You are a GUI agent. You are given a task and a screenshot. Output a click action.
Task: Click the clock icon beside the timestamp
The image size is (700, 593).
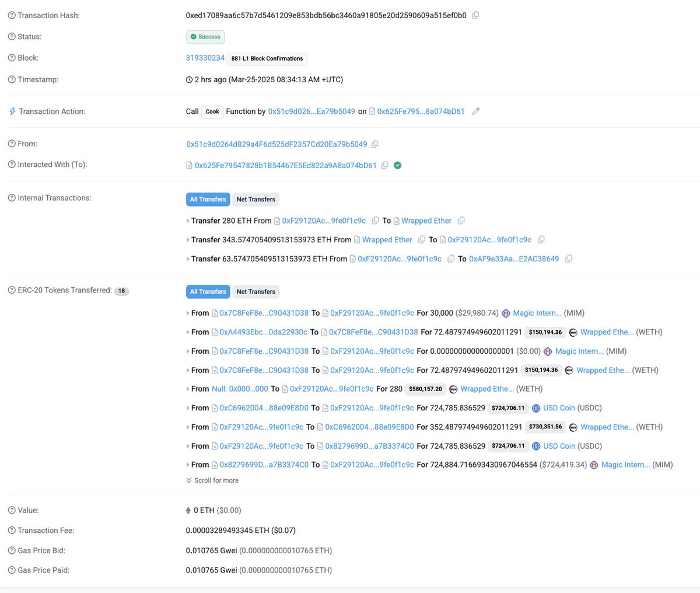coord(188,79)
